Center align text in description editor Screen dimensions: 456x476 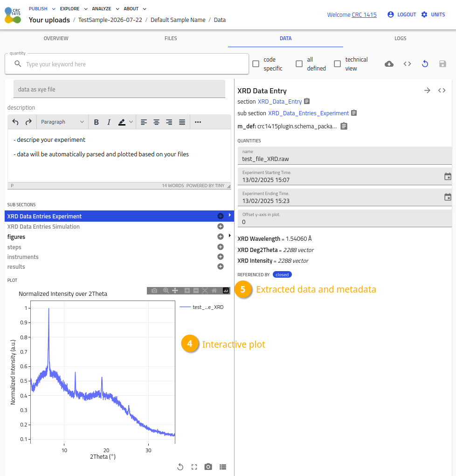tap(157, 122)
